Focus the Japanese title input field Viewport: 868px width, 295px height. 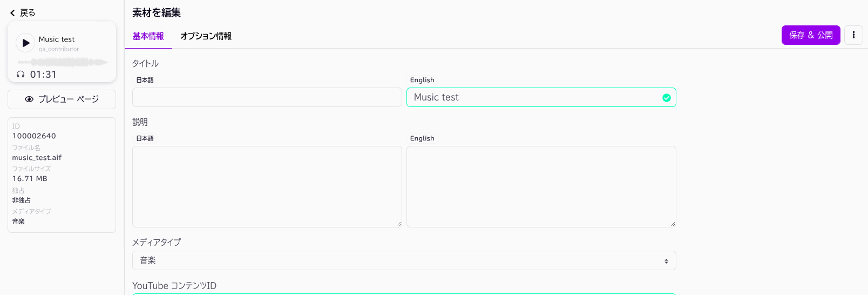coord(267,97)
